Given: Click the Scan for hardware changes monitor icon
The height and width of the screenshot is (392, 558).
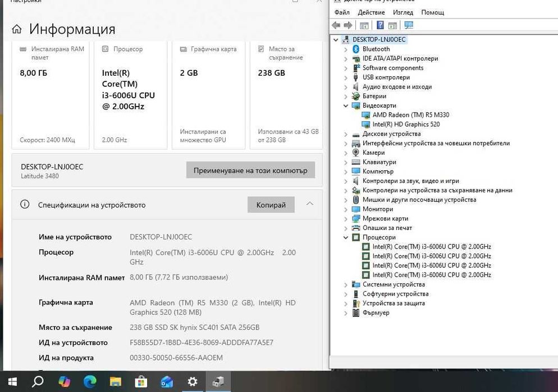Looking at the screenshot, I should (x=409, y=25).
